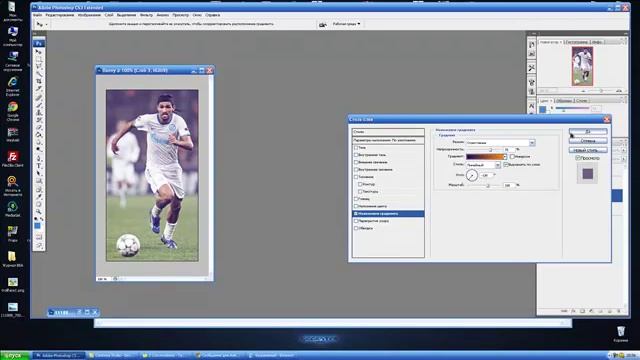Toggle Quick Mask mode in toolbox
Image resolution: width=640 pixels, height=360 pixels.
[x=39, y=236]
